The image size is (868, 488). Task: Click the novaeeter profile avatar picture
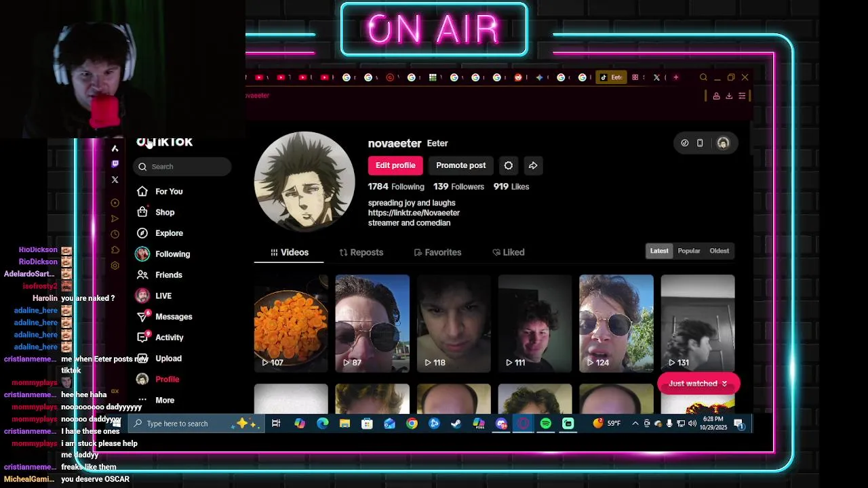304,182
